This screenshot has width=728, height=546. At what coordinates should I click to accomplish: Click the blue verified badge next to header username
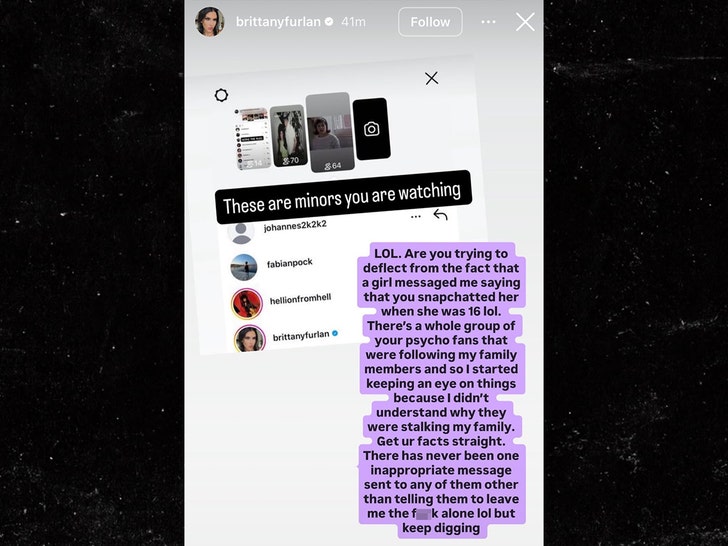(329, 21)
